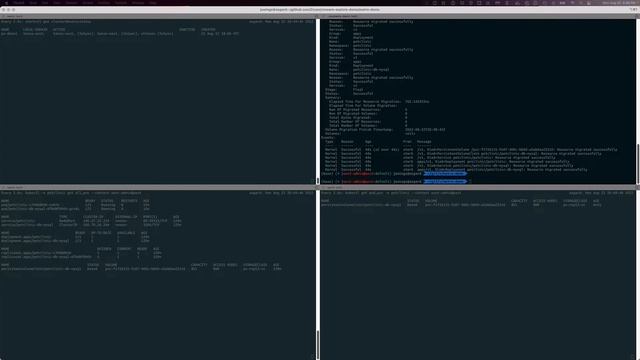Viewport: 640px width, 360px height.
Task: Click the 'STORAGECLASS' column header in bottom-right pane
Action: pyautogui.click(x=575, y=201)
